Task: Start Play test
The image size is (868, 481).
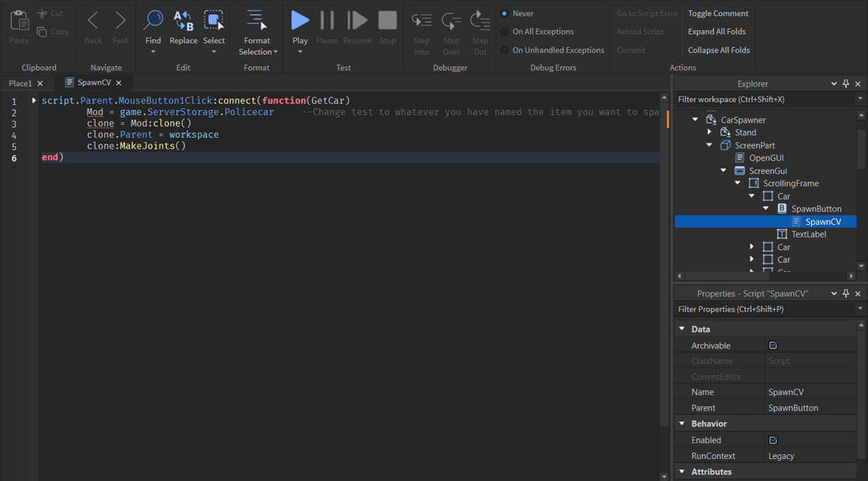Action: [300, 20]
